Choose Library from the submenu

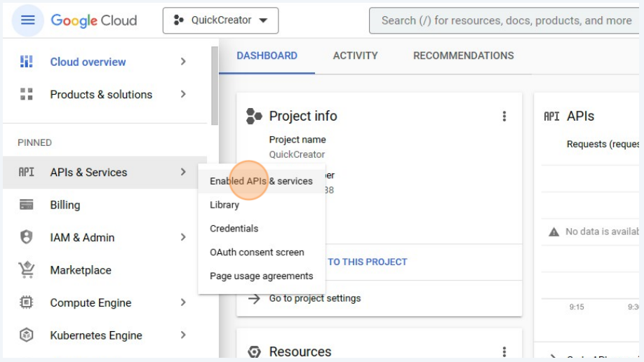[x=262, y=205]
